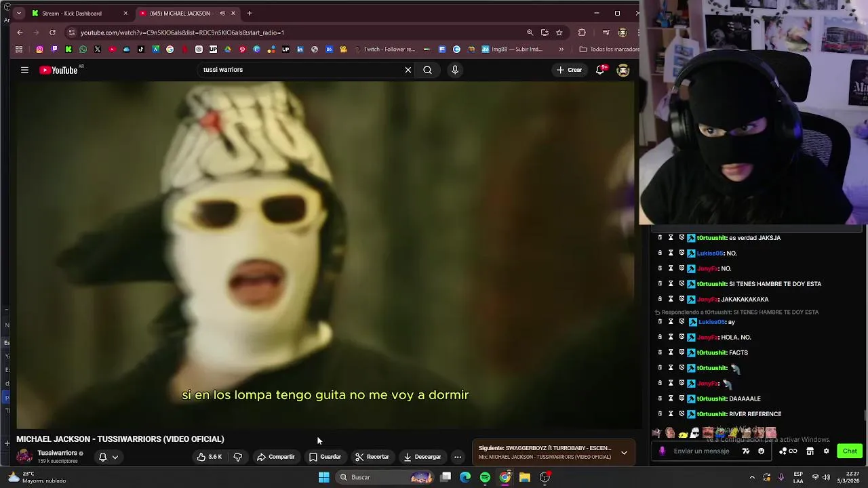Viewport: 868px width, 488px height.
Task: Open the X (Twitter) bookmark
Action: 98,49
